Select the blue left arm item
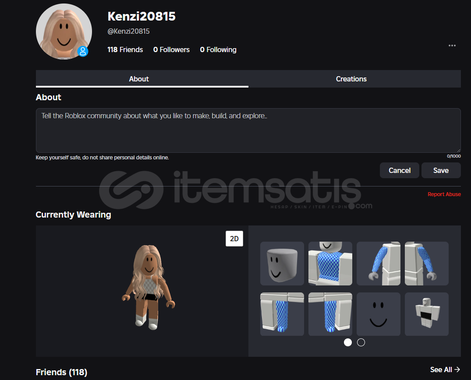The height and width of the screenshot is (380, 471). pos(427,263)
